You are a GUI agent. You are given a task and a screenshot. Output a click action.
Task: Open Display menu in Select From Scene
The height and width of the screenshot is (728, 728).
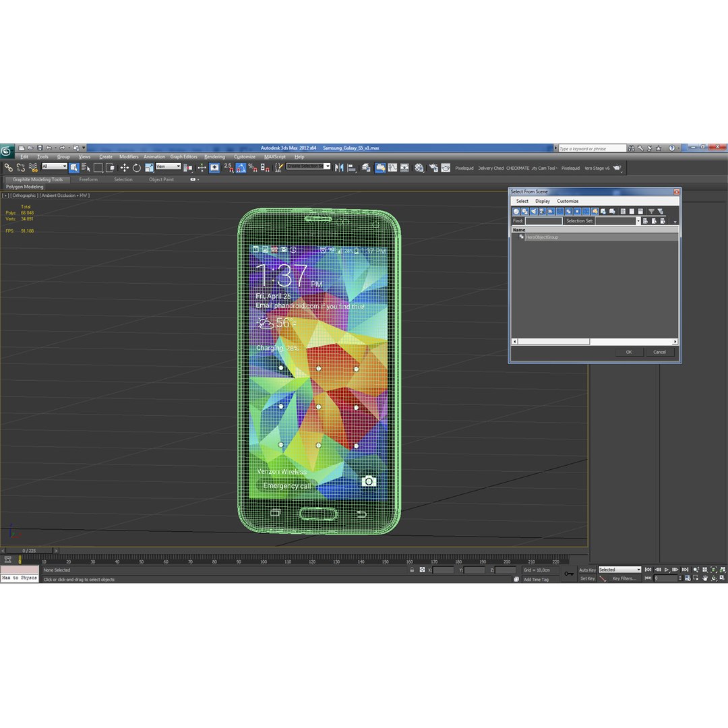[542, 201]
